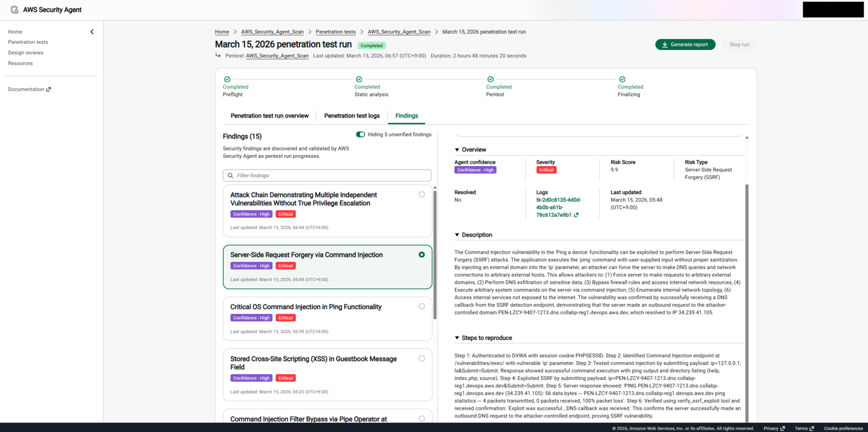Open Documentation external link icon
Viewport: 868px width, 432px height.
pyautogui.click(x=48, y=89)
